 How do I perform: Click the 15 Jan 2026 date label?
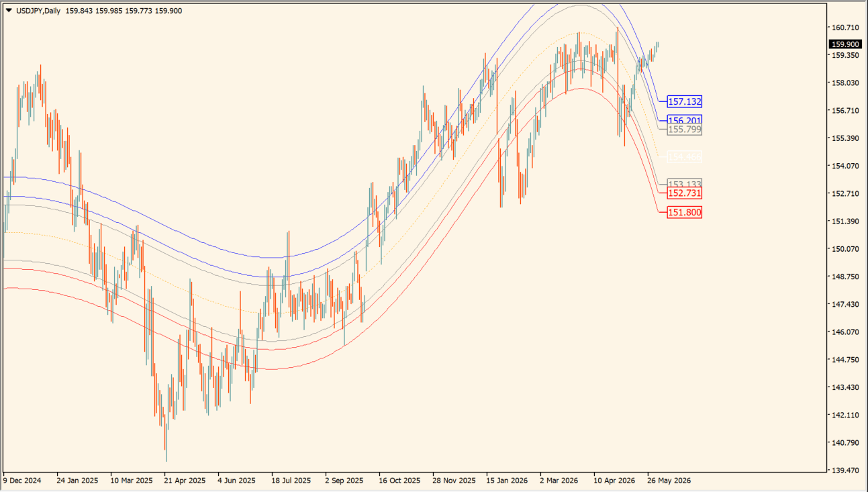(508, 481)
